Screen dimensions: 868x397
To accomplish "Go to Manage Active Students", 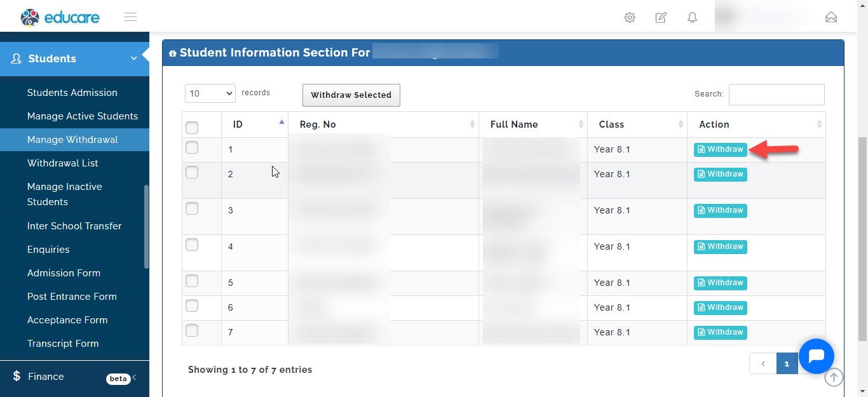I will [83, 116].
